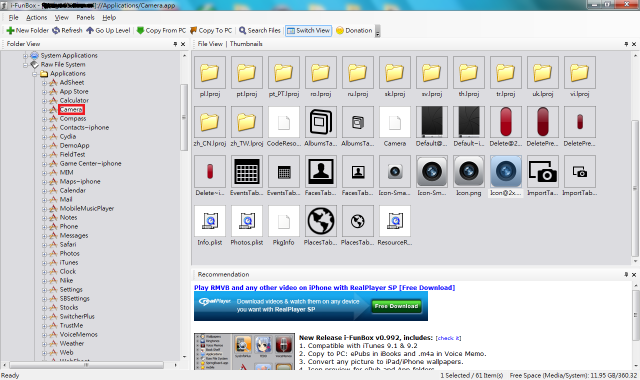Screen dimensions: 640x380
Task: Select the ru.lproj folder thumbnail
Action: pos(358,73)
